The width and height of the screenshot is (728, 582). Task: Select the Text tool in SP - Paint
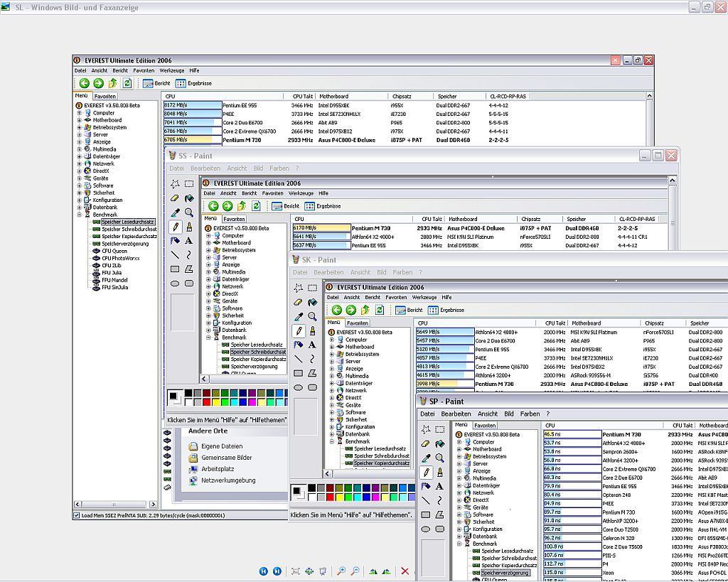point(439,486)
